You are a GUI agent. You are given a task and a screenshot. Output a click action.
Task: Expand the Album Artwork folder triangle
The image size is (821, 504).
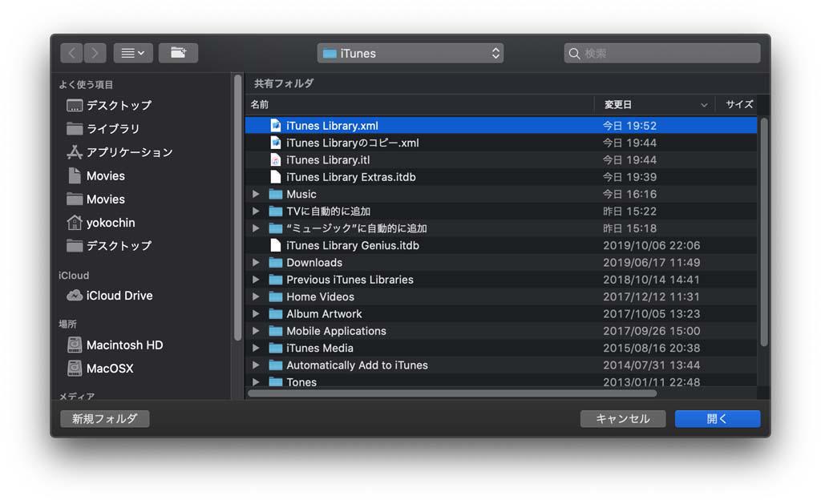point(256,314)
